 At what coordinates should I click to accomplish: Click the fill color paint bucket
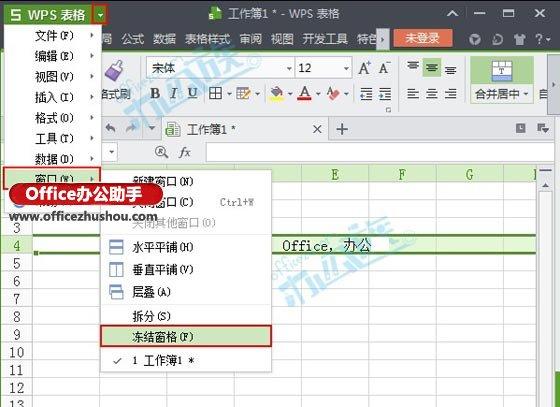(x=277, y=94)
